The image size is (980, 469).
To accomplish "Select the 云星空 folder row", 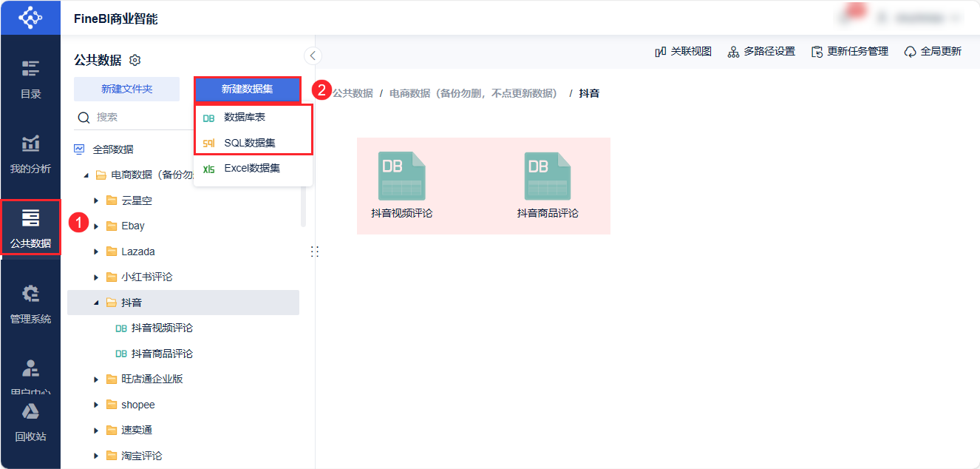I will (x=183, y=200).
